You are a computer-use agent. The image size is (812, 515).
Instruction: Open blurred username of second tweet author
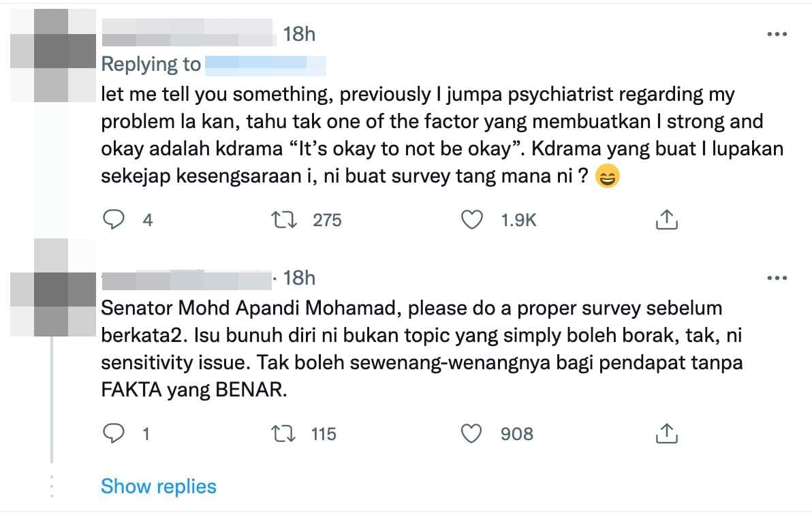click(187, 279)
